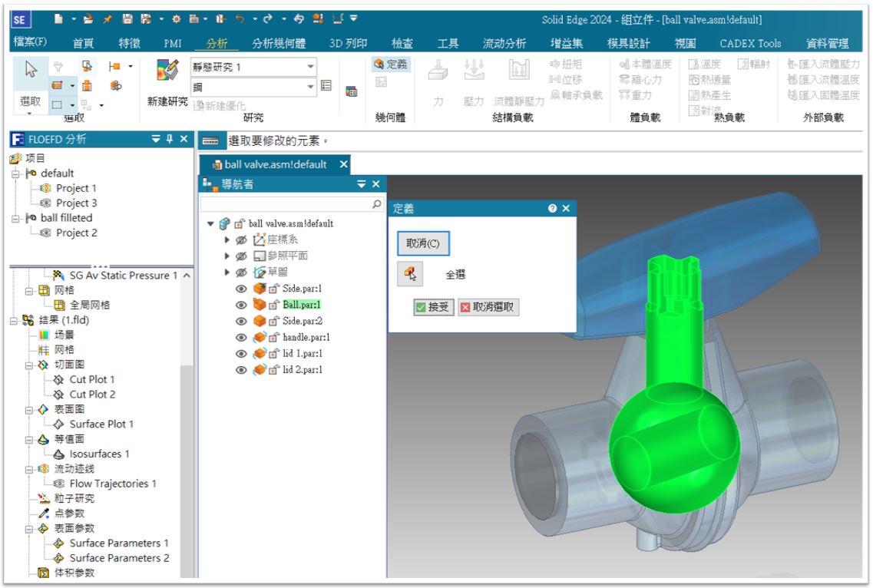Toggle visibility eye of Ball.par:1
Viewport: 873px width, 588px height.
[241, 305]
